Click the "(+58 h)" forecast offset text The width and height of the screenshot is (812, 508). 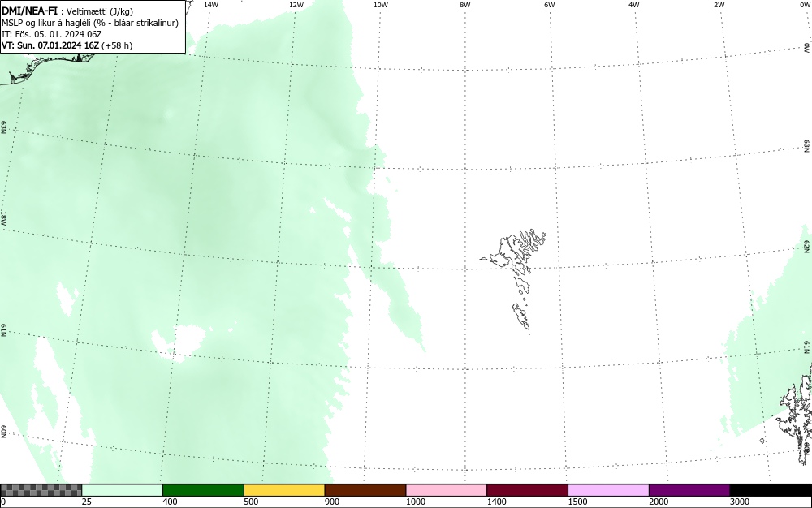point(117,45)
